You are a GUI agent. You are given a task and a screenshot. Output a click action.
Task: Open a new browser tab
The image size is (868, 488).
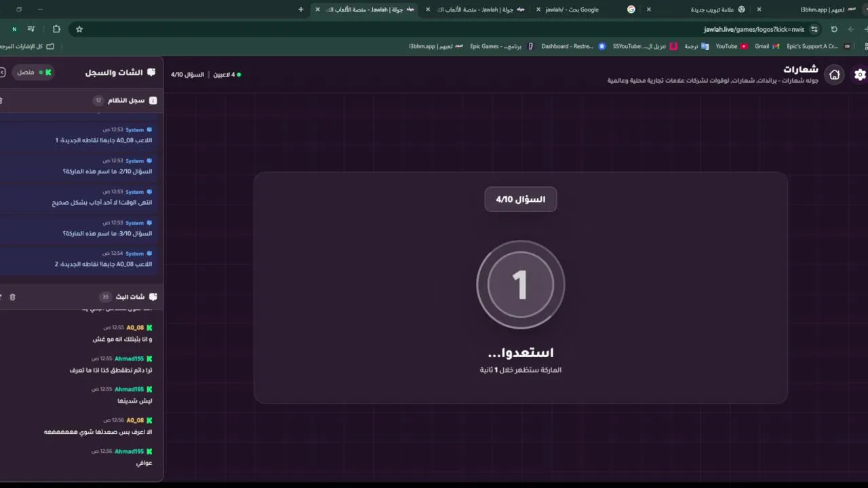[x=301, y=9]
